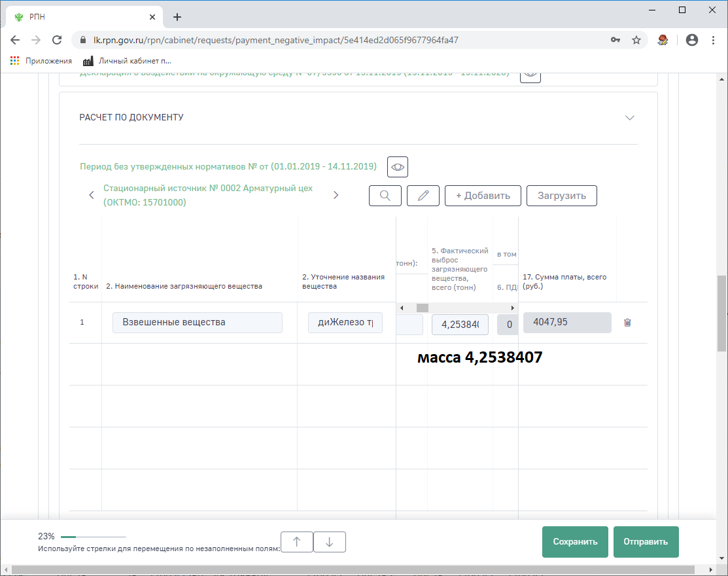Toggle eye icon beside period without normatives
Viewport: 728px width, 576px height.
(x=398, y=167)
